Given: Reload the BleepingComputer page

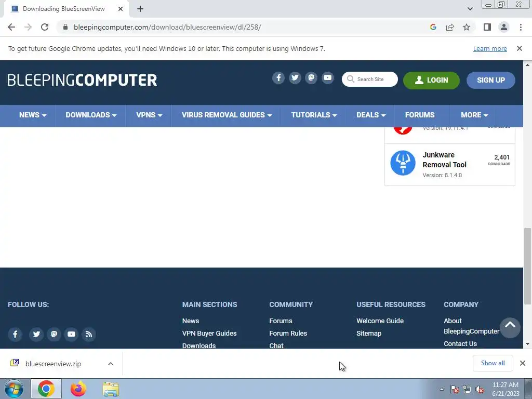Looking at the screenshot, I should pos(45,27).
